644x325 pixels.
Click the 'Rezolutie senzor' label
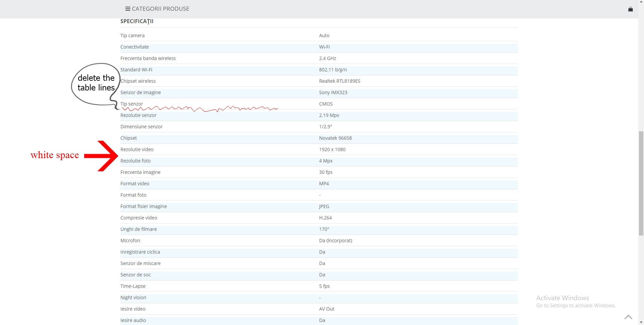coord(138,115)
